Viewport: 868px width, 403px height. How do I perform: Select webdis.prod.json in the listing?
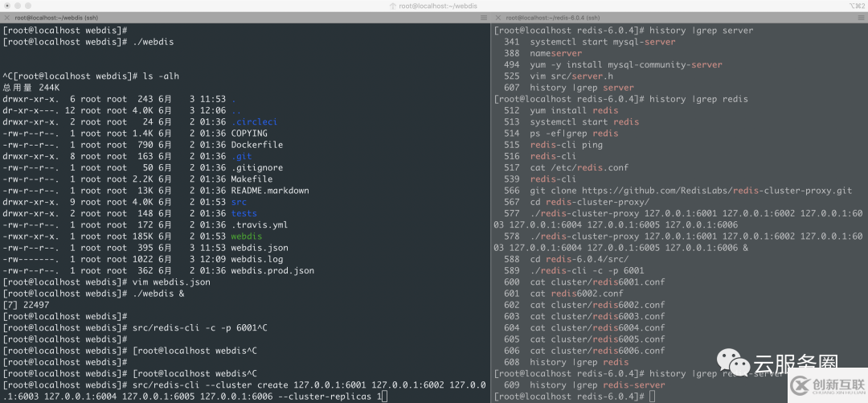tap(272, 270)
